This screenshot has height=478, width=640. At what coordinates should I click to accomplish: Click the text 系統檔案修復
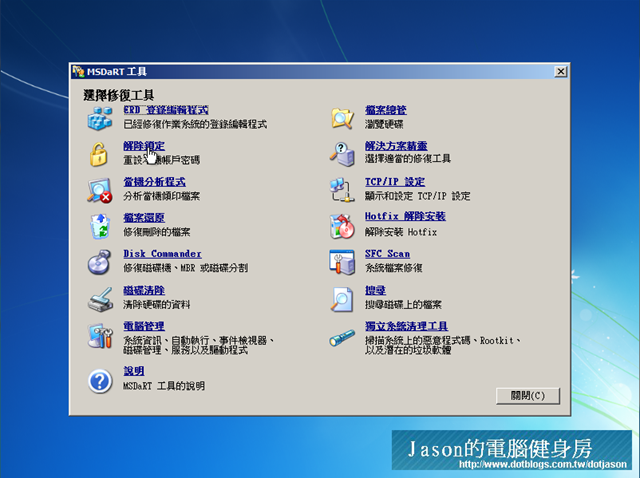coord(393,268)
